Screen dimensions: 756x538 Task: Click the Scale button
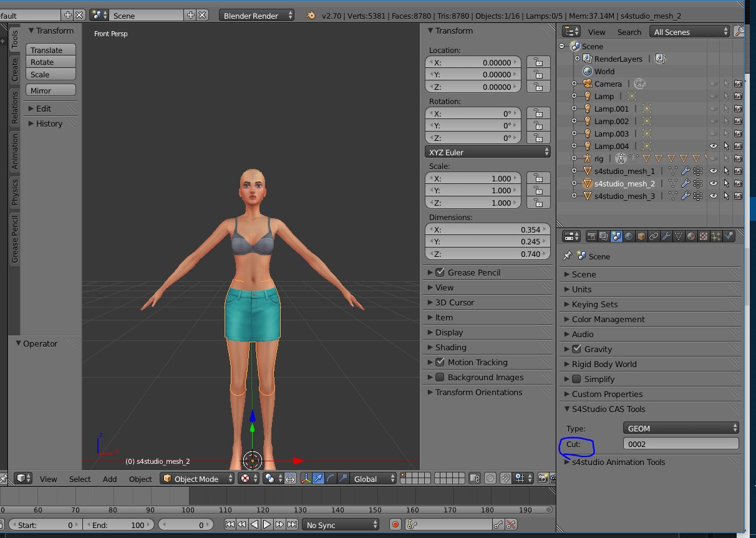point(51,74)
